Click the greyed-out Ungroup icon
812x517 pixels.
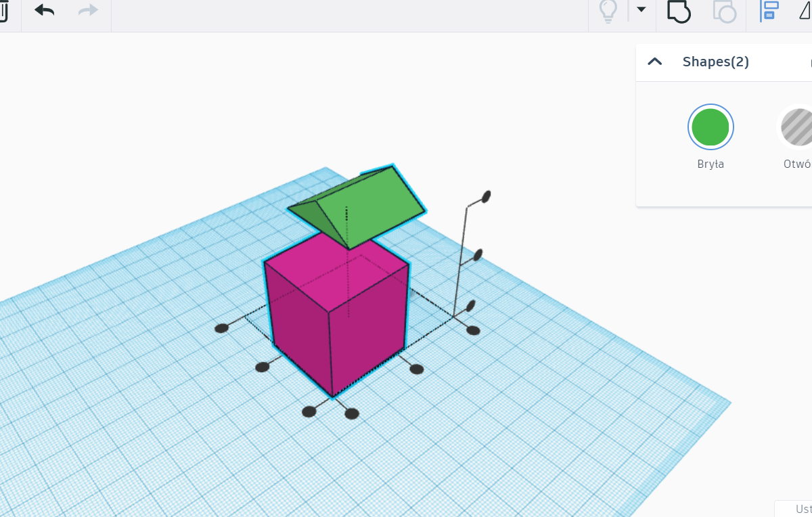[x=724, y=11]
